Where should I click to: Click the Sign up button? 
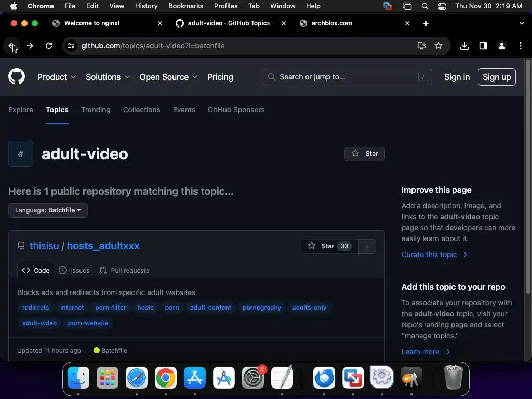(497, 77)
